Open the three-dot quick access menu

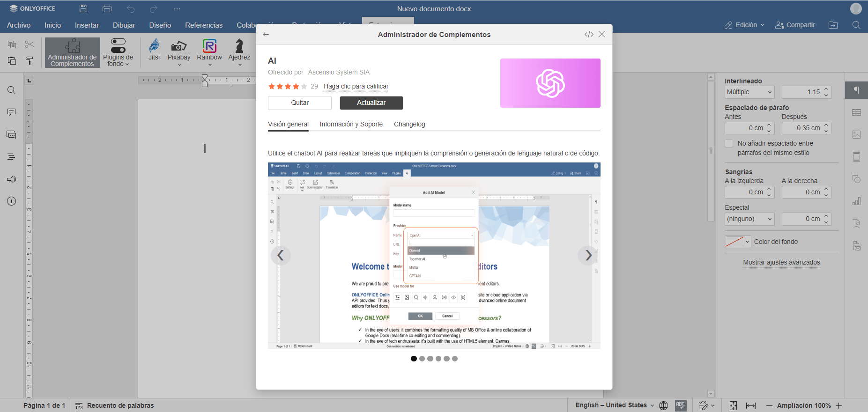(177, 9)
